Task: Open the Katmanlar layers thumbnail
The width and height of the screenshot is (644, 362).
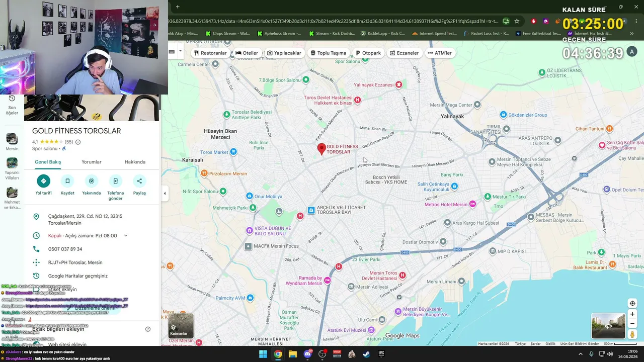Action: 181,325
